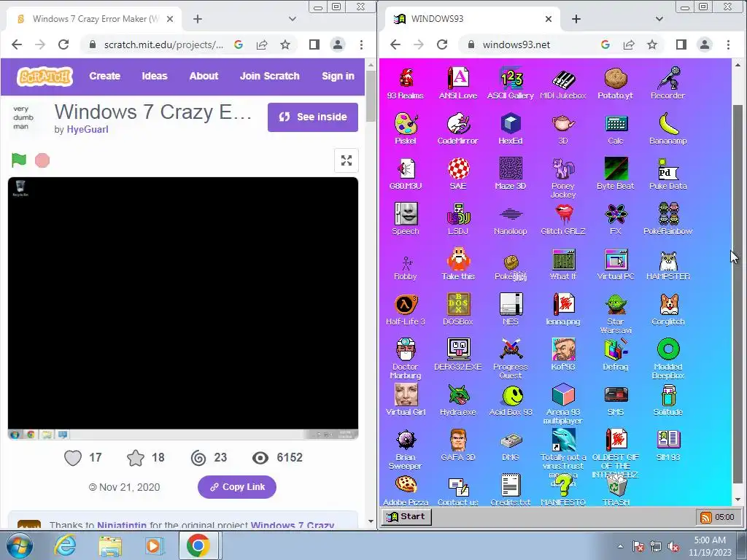Viewport: 747px width, 560px height.
Task: Click the Scratch logo
Action: 44,76
